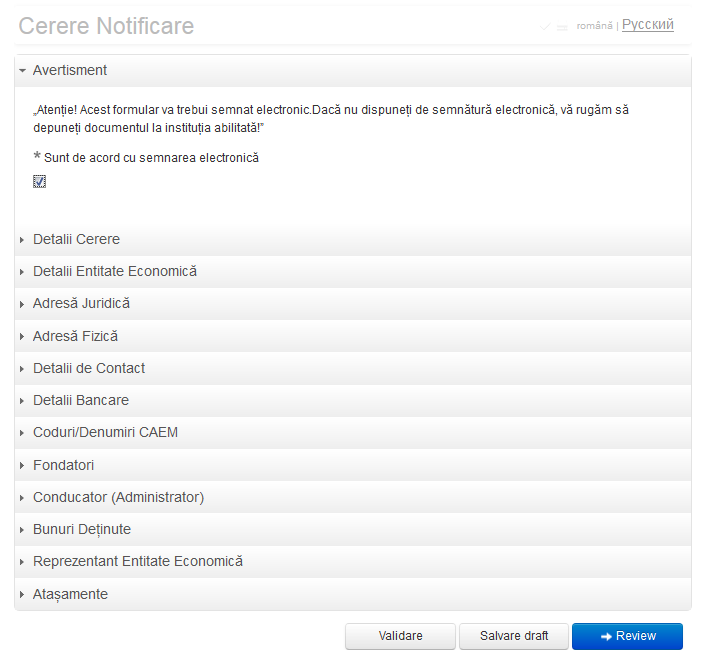Screen dimensions: 711x667
Task: Show the Bunuri Deținute section
Action: pos(81,529)
